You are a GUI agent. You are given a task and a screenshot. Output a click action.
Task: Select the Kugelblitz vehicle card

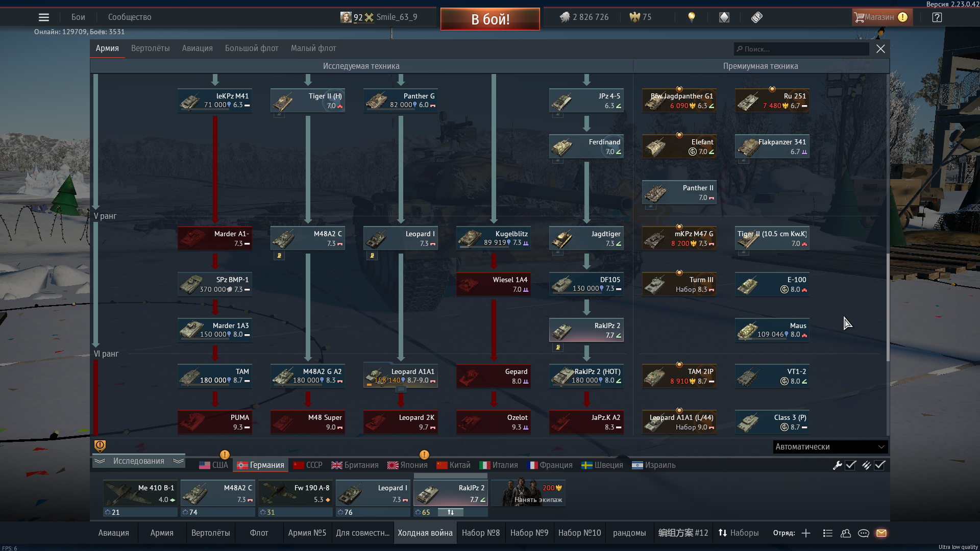[494, 238]
